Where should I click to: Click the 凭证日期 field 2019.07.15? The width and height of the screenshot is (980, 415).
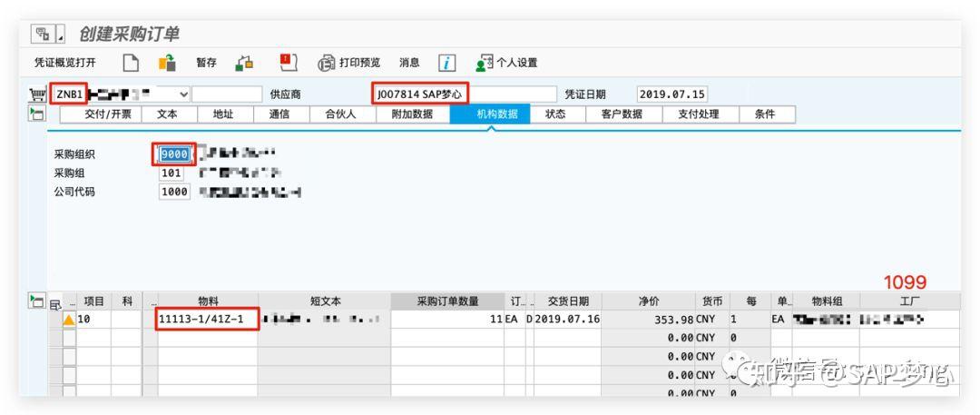tap(671, 94)
